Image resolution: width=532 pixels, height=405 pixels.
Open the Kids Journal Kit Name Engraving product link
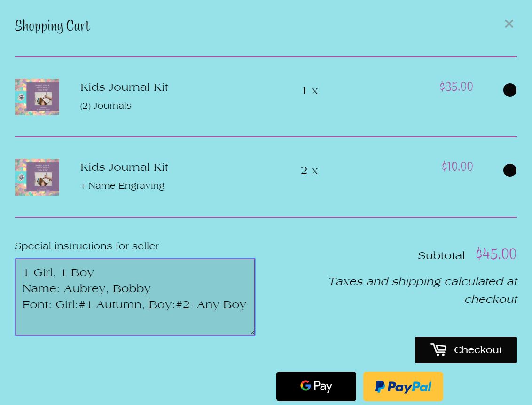coord(124,167)
